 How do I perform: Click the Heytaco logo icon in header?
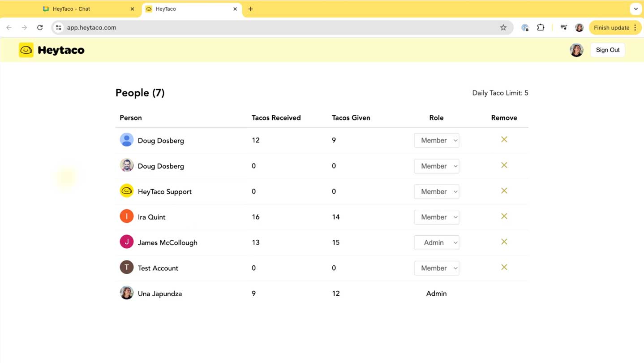click(x=26, y=50)
